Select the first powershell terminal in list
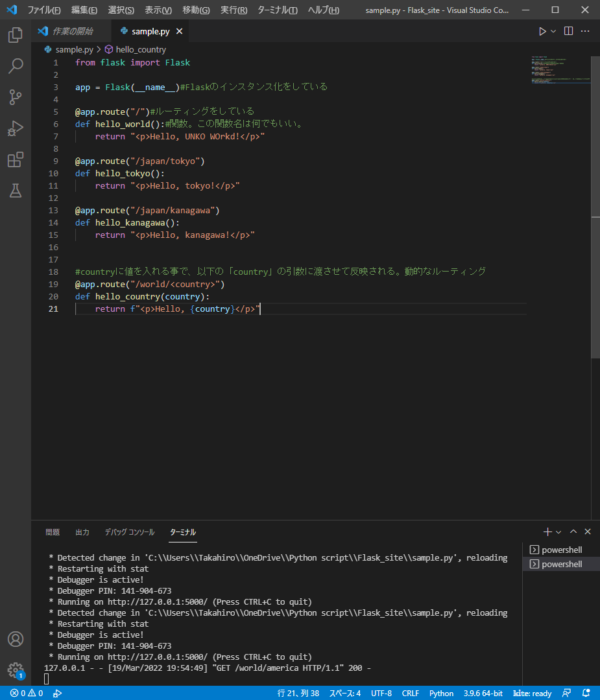Image resolution: width=600 pixels, height=700 pixels. (560, 550)
